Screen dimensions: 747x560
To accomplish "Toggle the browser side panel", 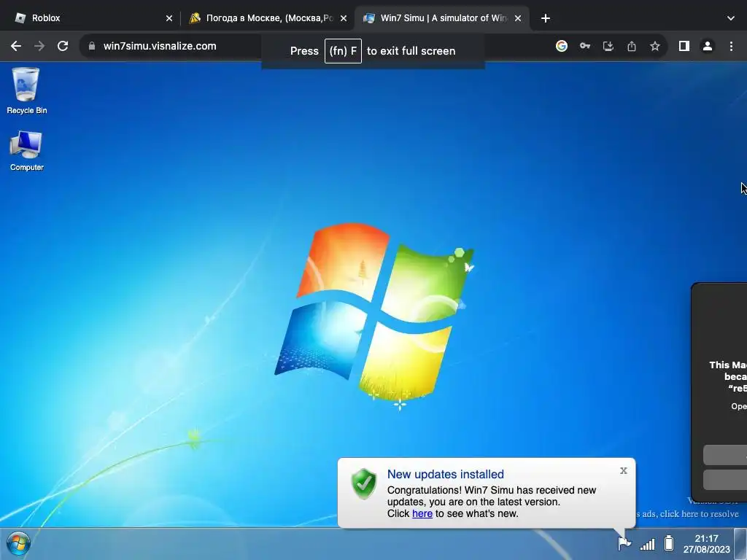I will pyautogui.click(x=684, y=46).
